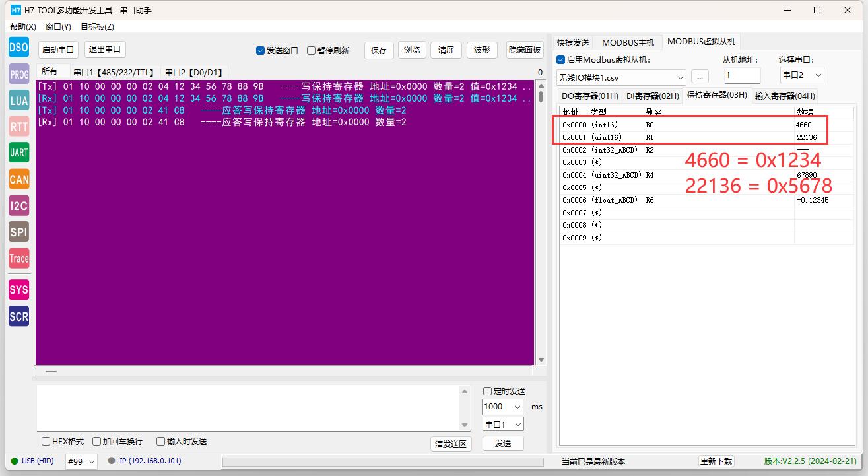Click the 清屏 button

(x=446, y=50)
